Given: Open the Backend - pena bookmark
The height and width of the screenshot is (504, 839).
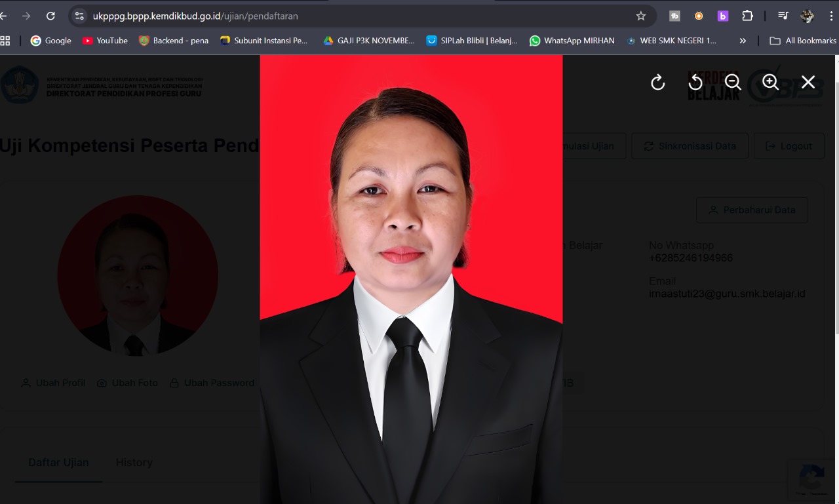Looking at the screenshot, I should [x=174, y=41].
